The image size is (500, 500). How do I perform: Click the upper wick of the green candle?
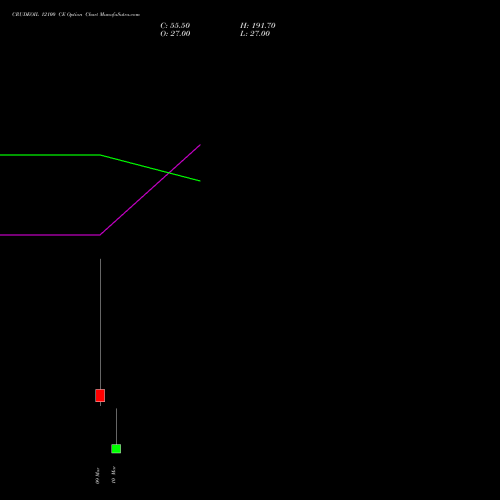point(116,426)
